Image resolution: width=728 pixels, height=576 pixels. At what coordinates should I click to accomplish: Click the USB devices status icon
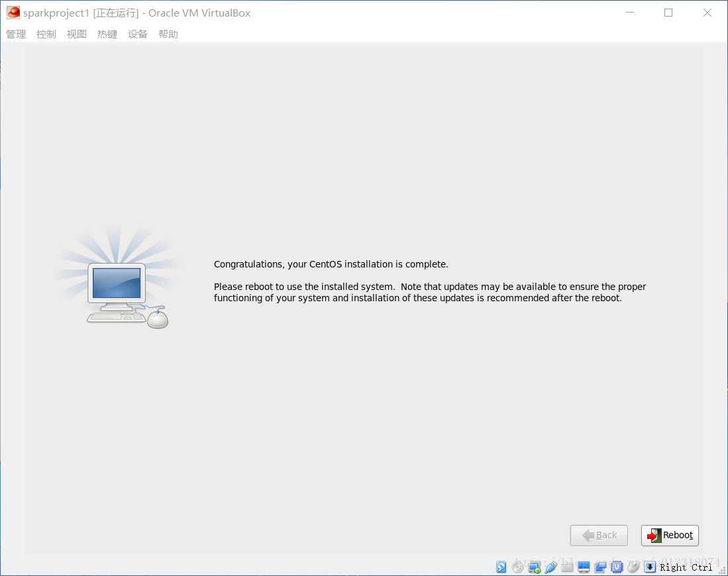[550, 567]
